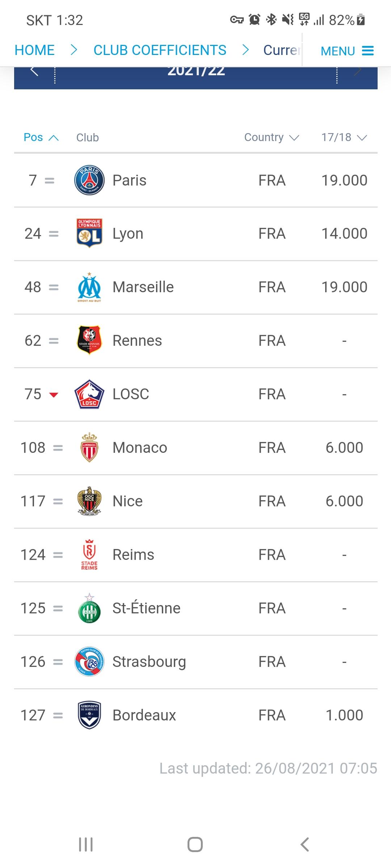Tap the Paris Saint-Germain club crest

pos(89,180)
